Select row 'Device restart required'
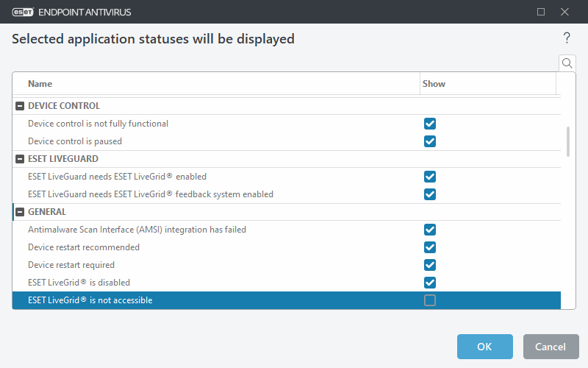 tap(287, 265)
